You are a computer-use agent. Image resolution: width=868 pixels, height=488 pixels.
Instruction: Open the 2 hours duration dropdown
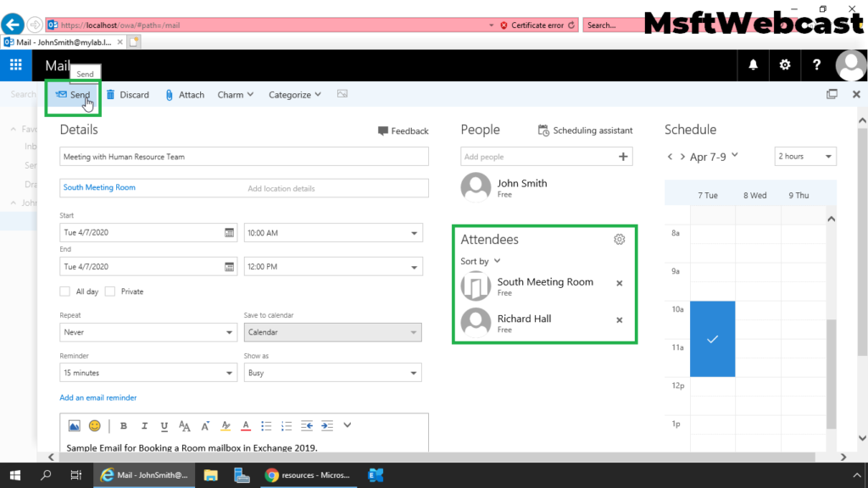(x=805, y=157)
